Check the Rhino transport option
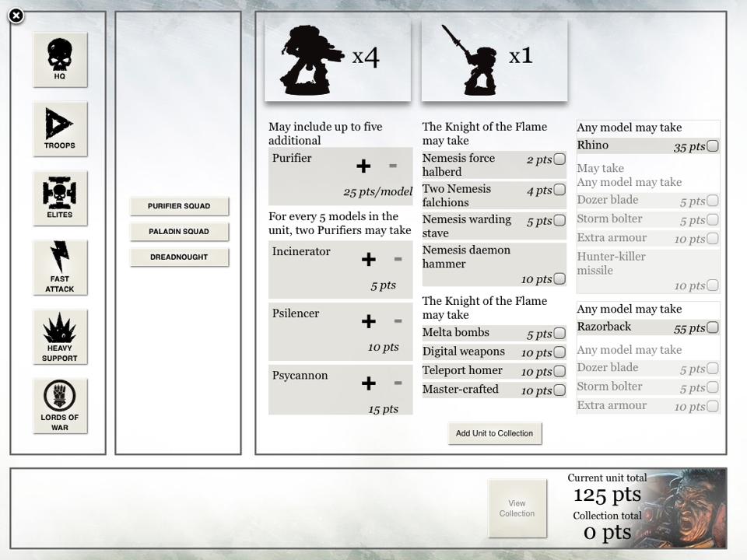Viewport: 747px width, 560px height. 713,145
